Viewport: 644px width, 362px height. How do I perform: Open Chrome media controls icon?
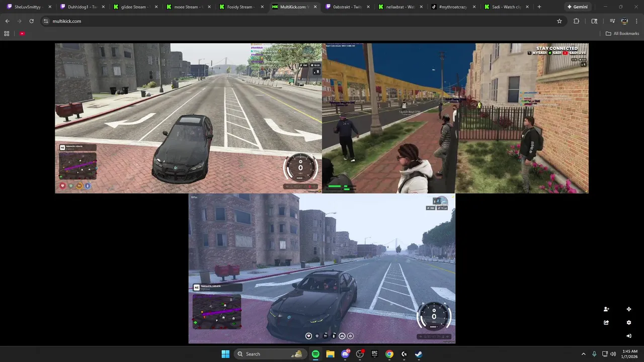coord(612,21)
